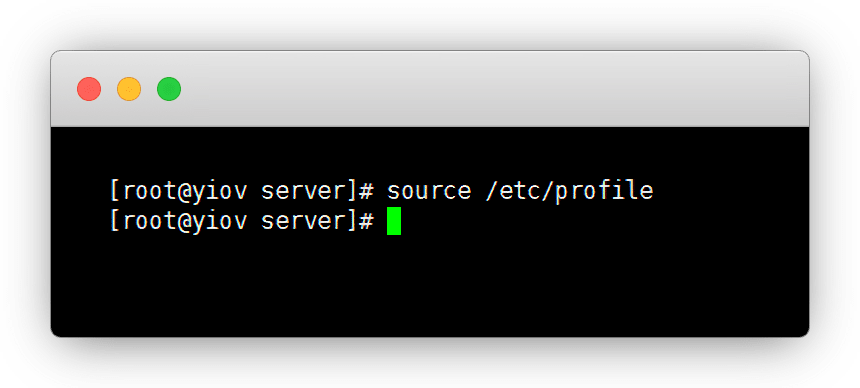860x388 pixels.
Task: Click the opening bracket of the second prompt
Action: [115, 221]
